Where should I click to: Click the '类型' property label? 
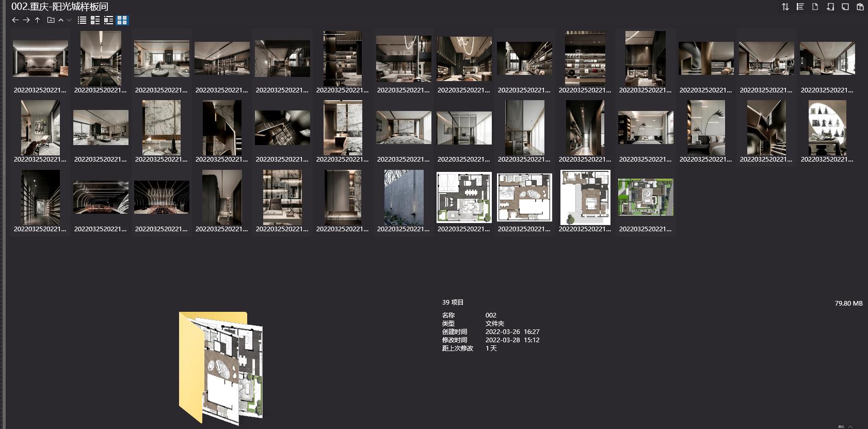coord(448,323)
